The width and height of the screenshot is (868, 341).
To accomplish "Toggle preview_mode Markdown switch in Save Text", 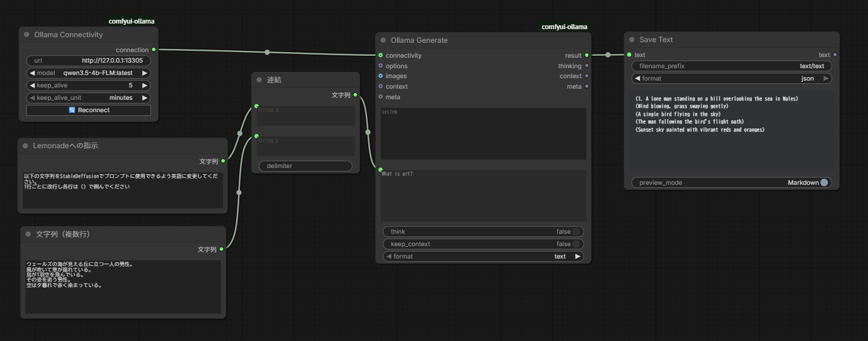I will coord(824,183).
